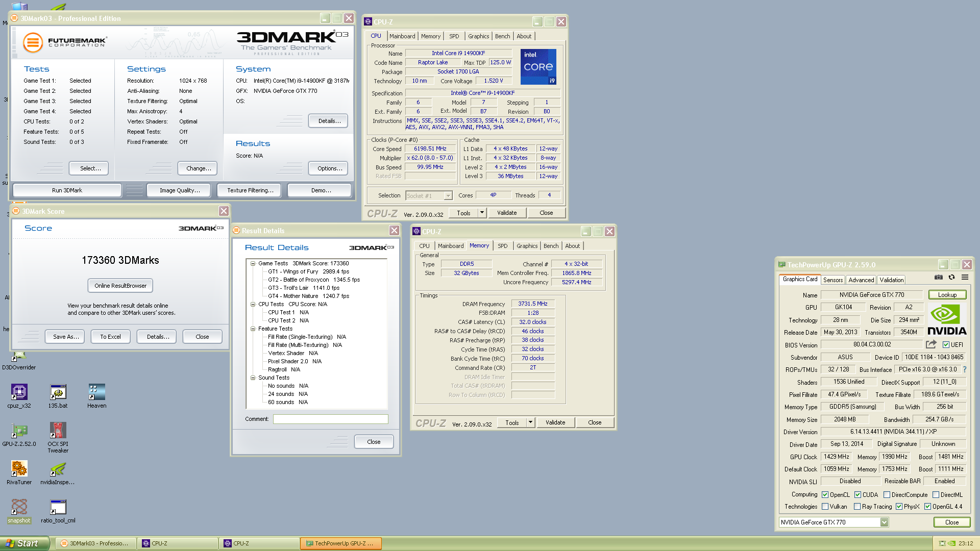Toggle the PhysX checkbox
Viewport: 980px width, 551px height.
click(x=899, y=507)
